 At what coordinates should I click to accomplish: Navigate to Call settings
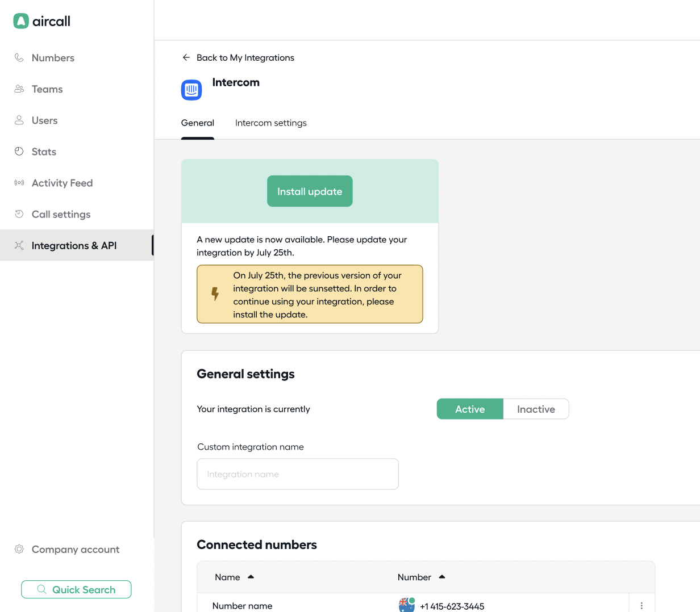77,214
